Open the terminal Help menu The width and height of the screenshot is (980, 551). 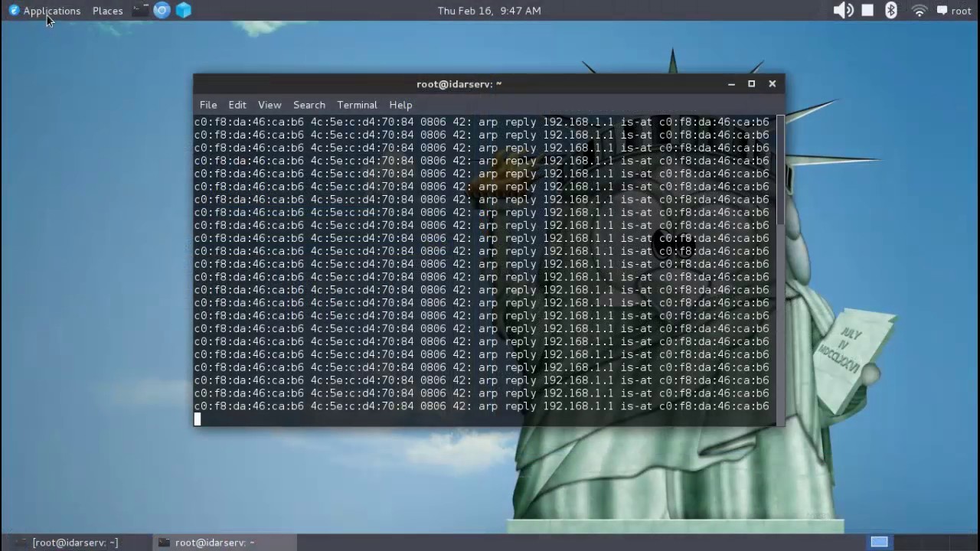(x=400, y=105)
